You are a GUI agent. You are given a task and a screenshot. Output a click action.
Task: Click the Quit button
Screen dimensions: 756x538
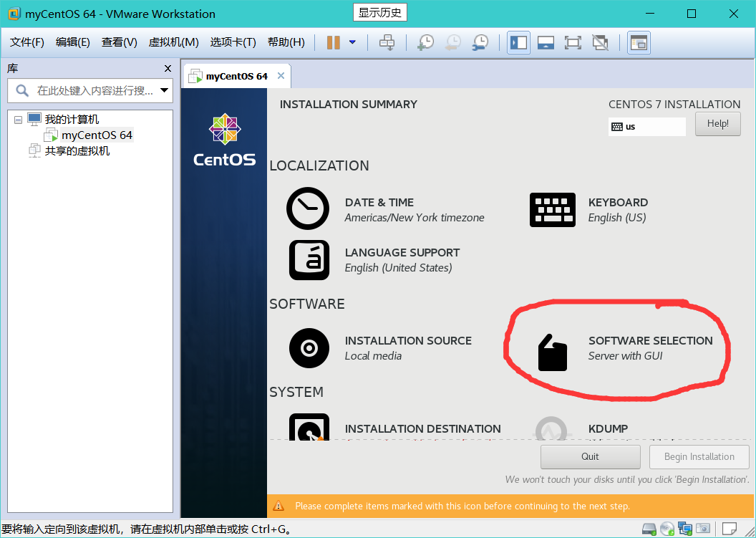590,457
